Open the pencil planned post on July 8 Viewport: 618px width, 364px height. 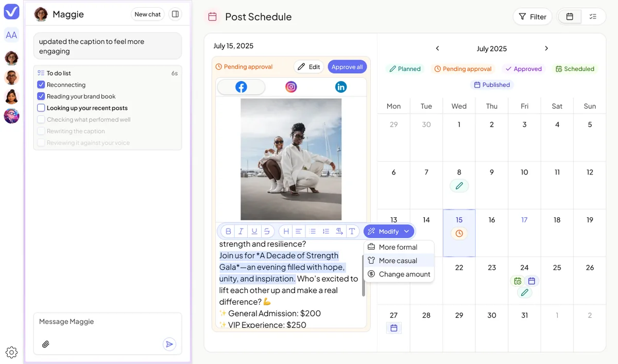click(x=459, y=185)
